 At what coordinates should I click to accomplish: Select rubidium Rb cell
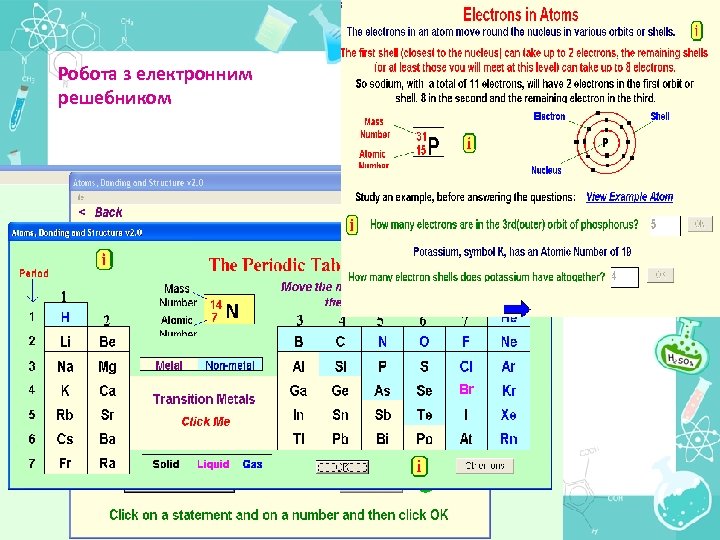[65, 415]
